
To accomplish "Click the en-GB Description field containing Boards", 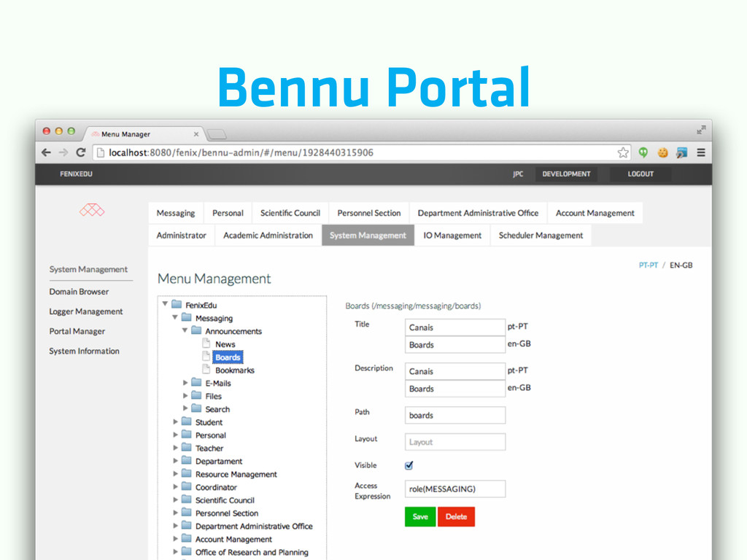I will (455, 389).
